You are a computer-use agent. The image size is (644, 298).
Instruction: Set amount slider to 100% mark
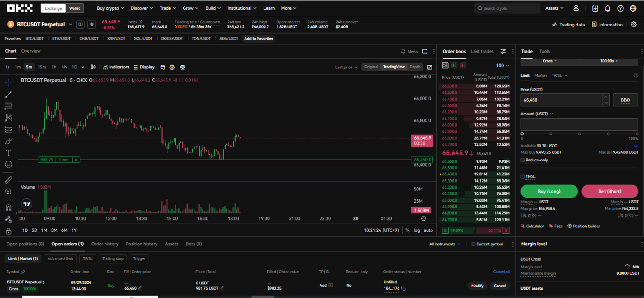637,134
